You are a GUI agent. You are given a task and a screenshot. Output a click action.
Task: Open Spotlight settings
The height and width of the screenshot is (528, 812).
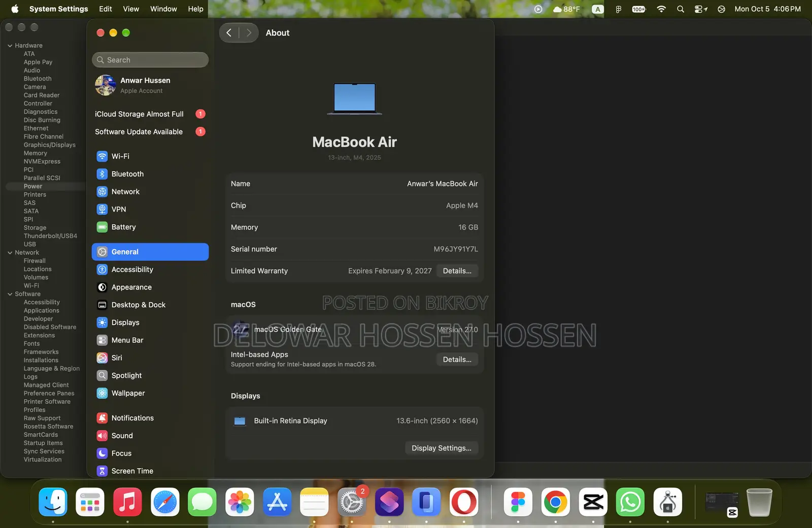[150, 375]
